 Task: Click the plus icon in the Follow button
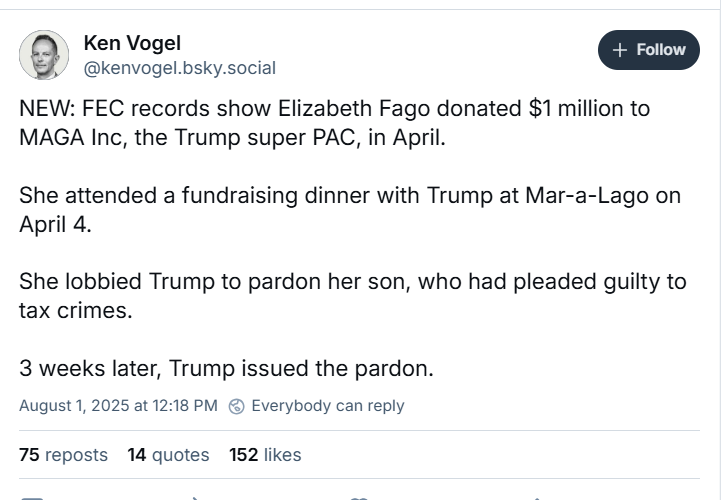click(620, 50)
